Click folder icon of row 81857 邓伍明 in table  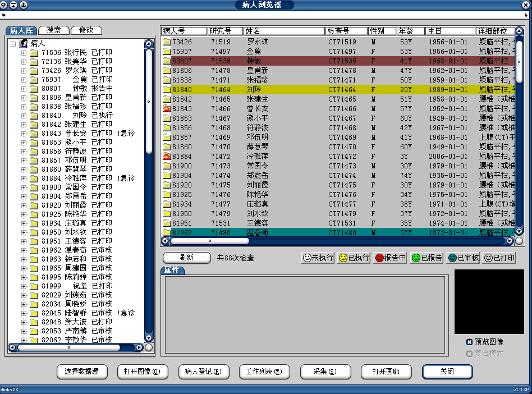(167, 138)
